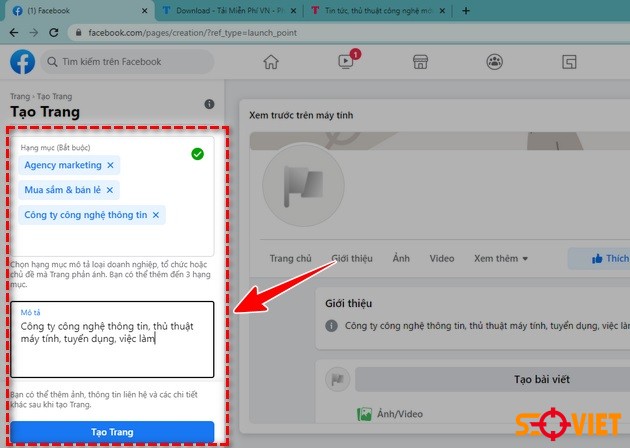Click the Trang breadcrumb link
This screenshot has height=448, width=630.
coord(20,96)
